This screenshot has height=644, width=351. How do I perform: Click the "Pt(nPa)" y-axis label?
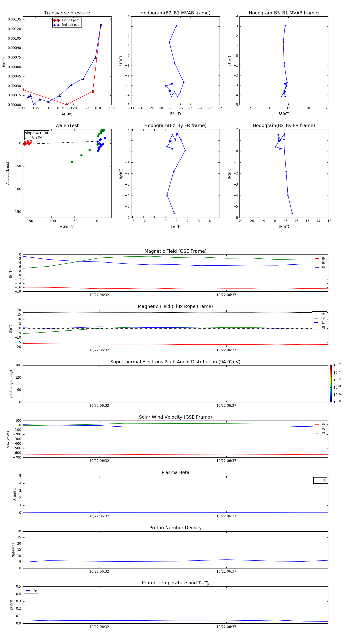(4, 61)
